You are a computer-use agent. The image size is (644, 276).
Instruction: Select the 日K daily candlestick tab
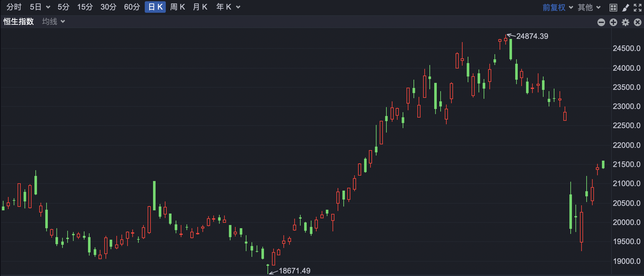(x=155, y=7)
